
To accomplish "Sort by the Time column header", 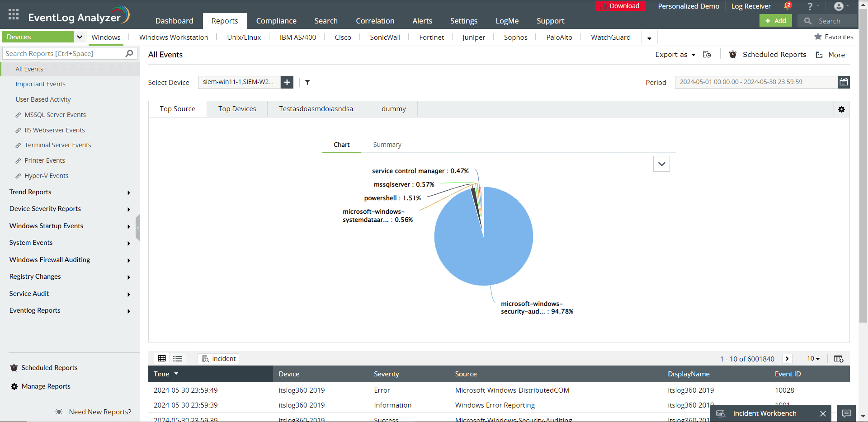I will pos(210,374).
